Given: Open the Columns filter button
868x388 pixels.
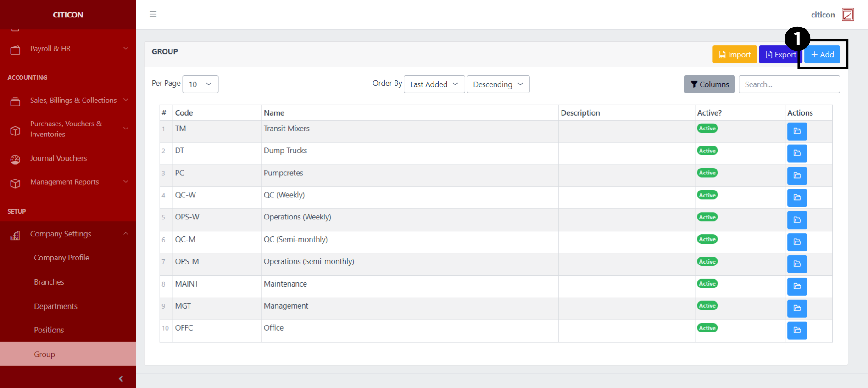Looking at the screenshot, I should click(709, 84).
